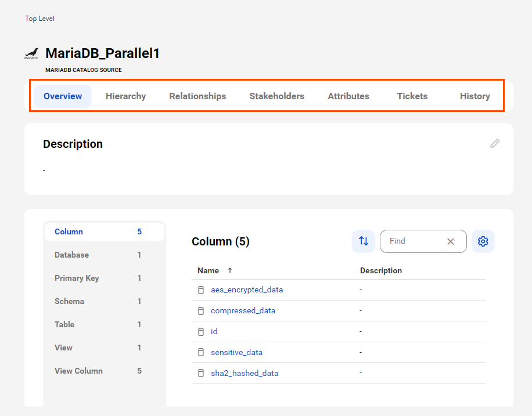Select View category in side list
The width and height of the screenshot is (532, 416).
[x=105, y=348]
